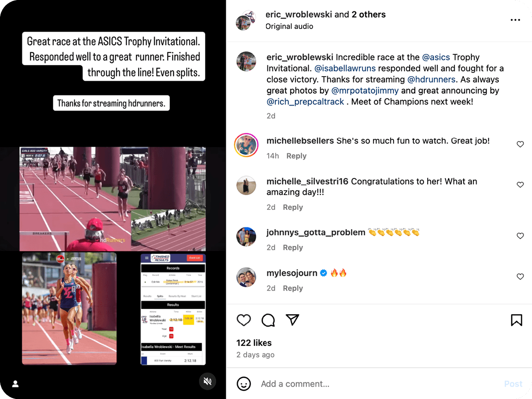Screen dimensions: 532x399
Task: Expand the '2 others' collaborators list
Action: click(x=369, y=14)
